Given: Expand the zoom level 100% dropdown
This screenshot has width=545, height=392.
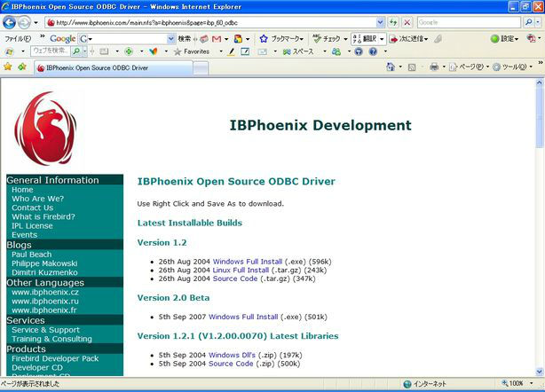Looking at the screenshot, I should tap(532, 383).
